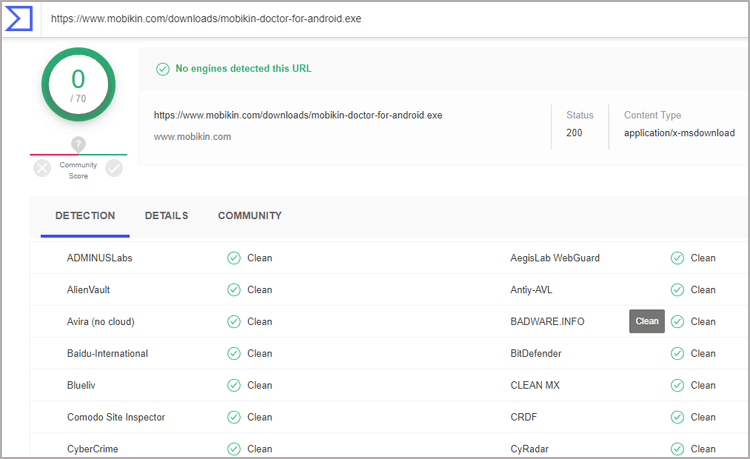Viewport: 750px width, 459px height.
Task: Select the ADMINUSLabs engine name
Action: click(x=99, y=258)
